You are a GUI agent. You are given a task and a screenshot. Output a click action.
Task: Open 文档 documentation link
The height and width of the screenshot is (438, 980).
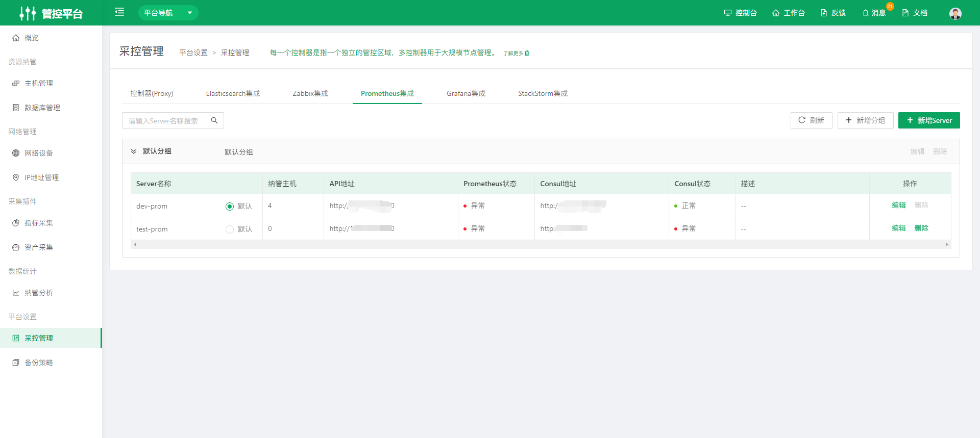[x=915, y=13]
